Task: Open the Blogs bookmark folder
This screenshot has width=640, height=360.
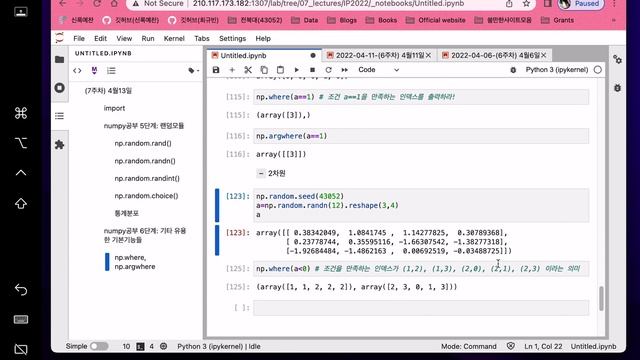Action: tap(342, 20)
